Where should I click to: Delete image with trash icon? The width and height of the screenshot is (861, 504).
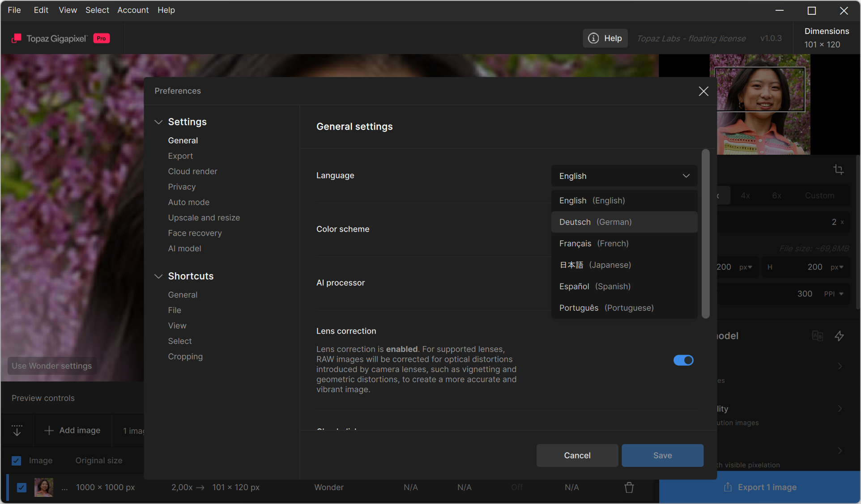tap(629, 487)
